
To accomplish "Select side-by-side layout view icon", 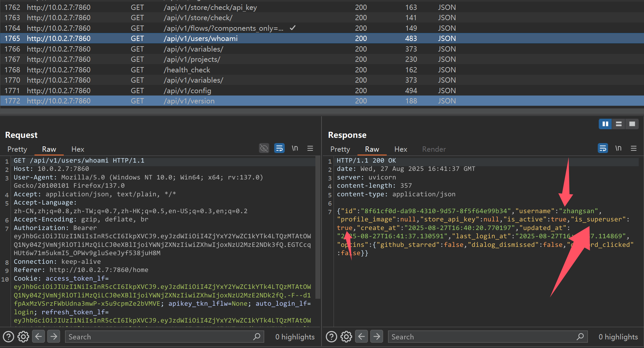I will click(x=605, y=124).
